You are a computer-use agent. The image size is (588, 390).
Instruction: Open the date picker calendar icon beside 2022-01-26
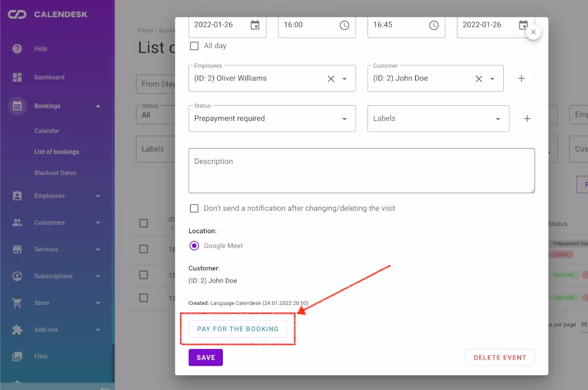[x=255, y=25]
